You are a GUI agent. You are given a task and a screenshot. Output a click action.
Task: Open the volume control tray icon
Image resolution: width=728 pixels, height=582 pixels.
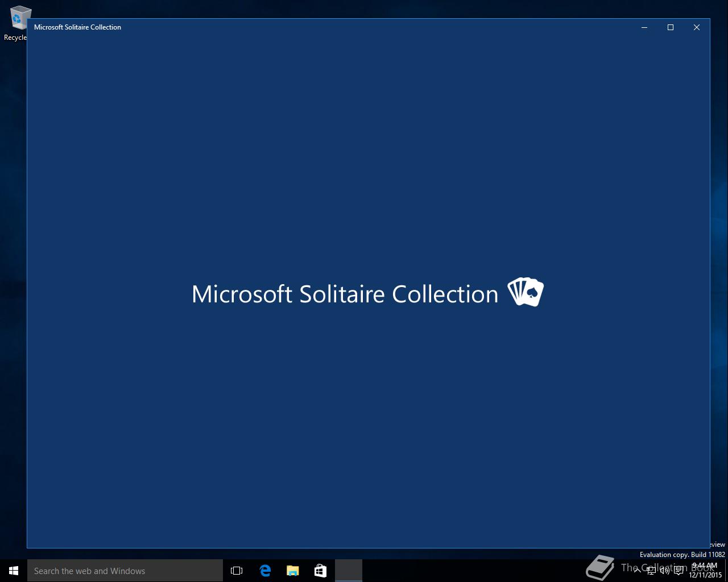[665, 571]
